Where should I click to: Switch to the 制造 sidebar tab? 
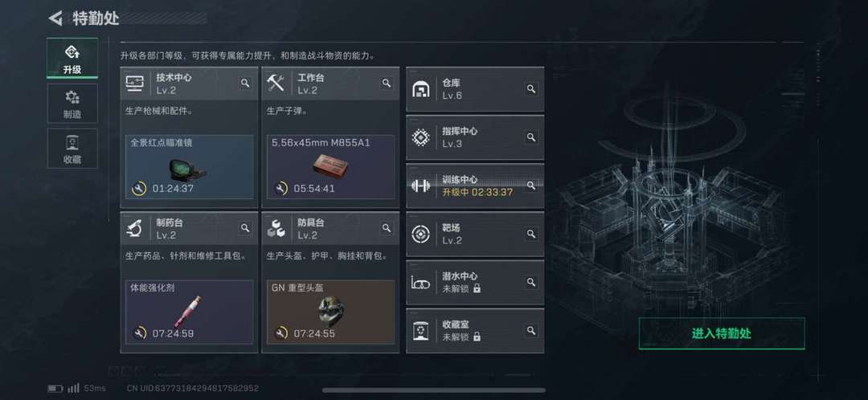point(72,104)
